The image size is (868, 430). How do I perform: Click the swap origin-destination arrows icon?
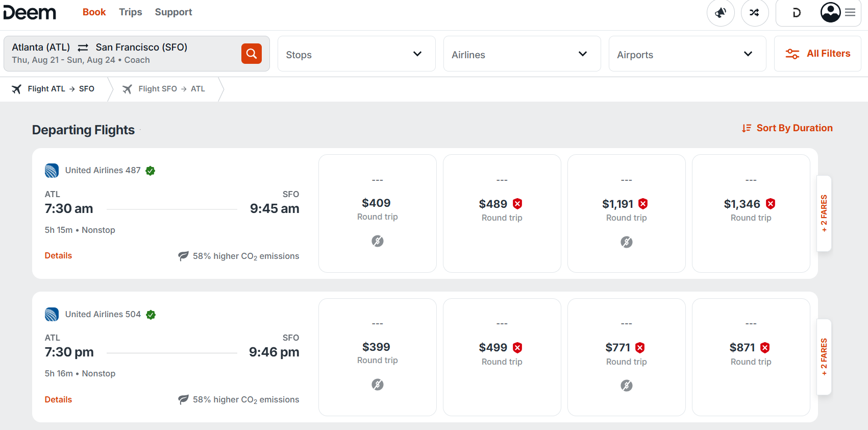click(83, 47)
